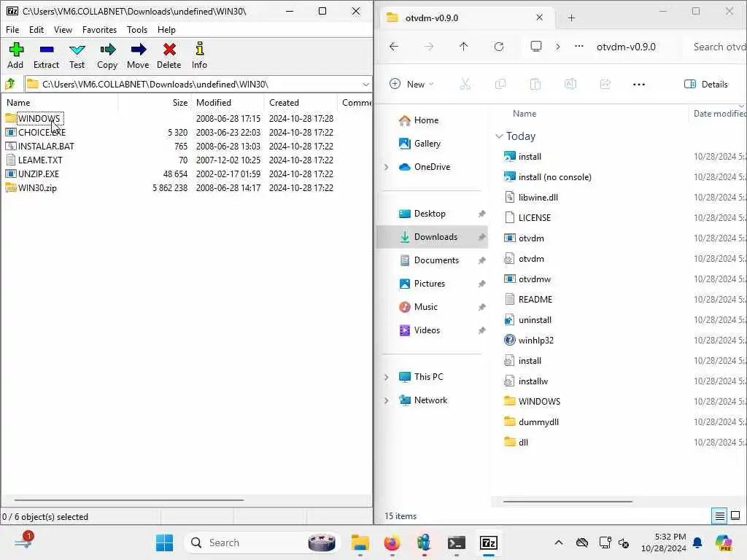The width and height of the screenshot is (747, 560).
Task: Run Test on archive in 7-Zip
Action: tap(77, 55)
